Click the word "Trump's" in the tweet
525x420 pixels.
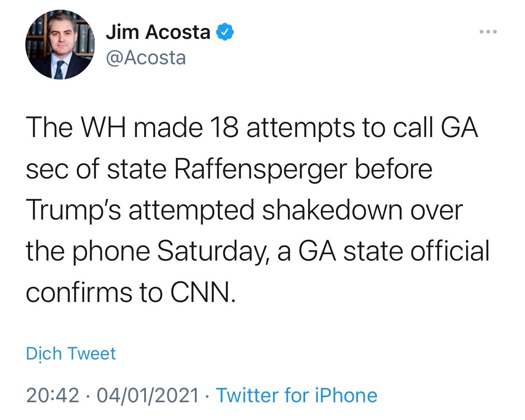pos(73,210)
